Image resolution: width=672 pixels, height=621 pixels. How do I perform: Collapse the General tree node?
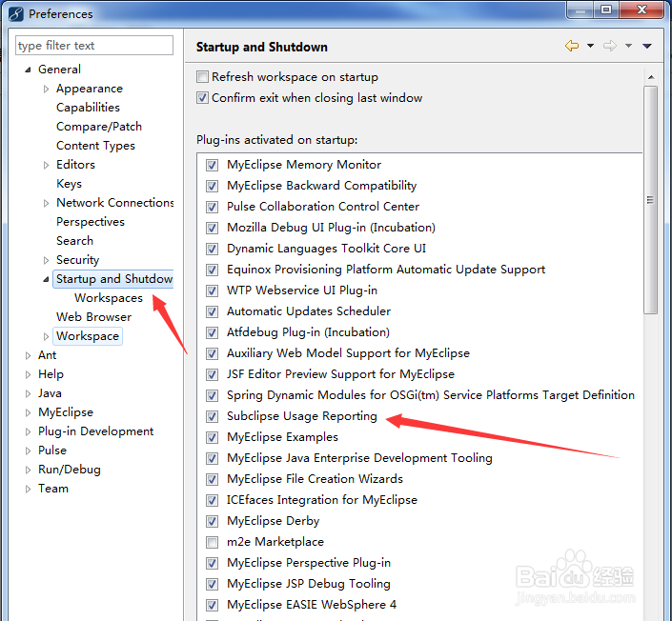(28, 70)
